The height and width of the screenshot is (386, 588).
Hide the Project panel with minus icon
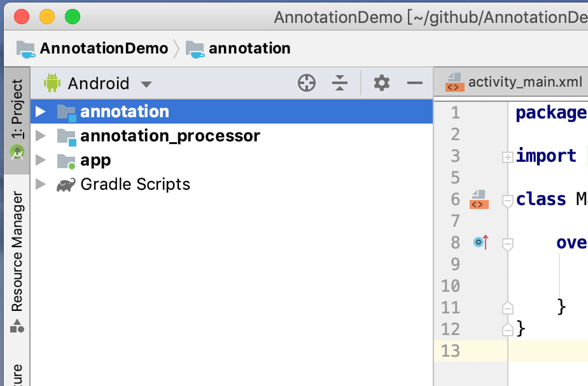[415, 83]
